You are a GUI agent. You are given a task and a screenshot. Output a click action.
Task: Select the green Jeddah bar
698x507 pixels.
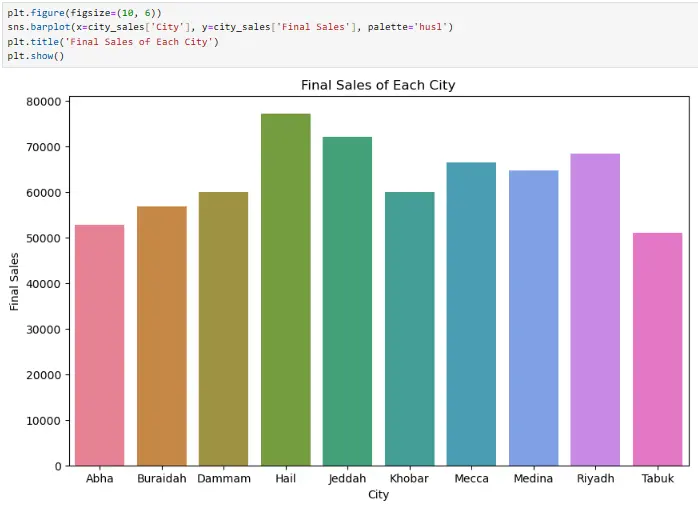(x=347, y=301)
